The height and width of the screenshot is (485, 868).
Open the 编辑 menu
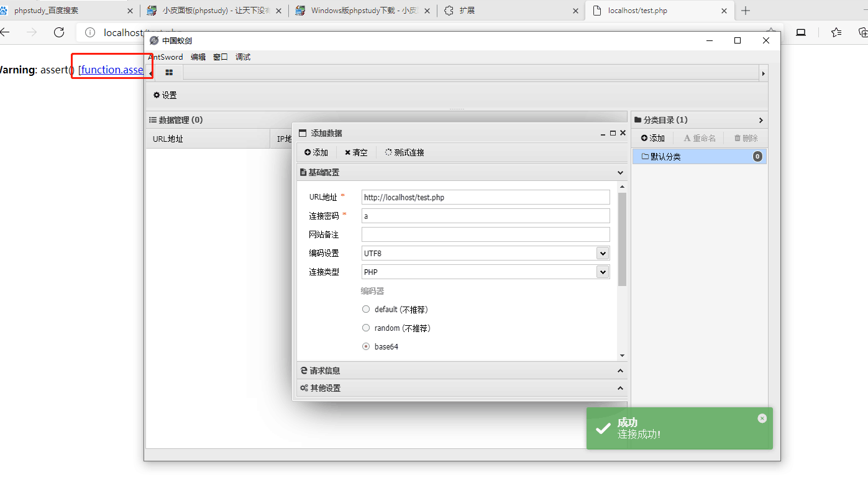(198, 57)
